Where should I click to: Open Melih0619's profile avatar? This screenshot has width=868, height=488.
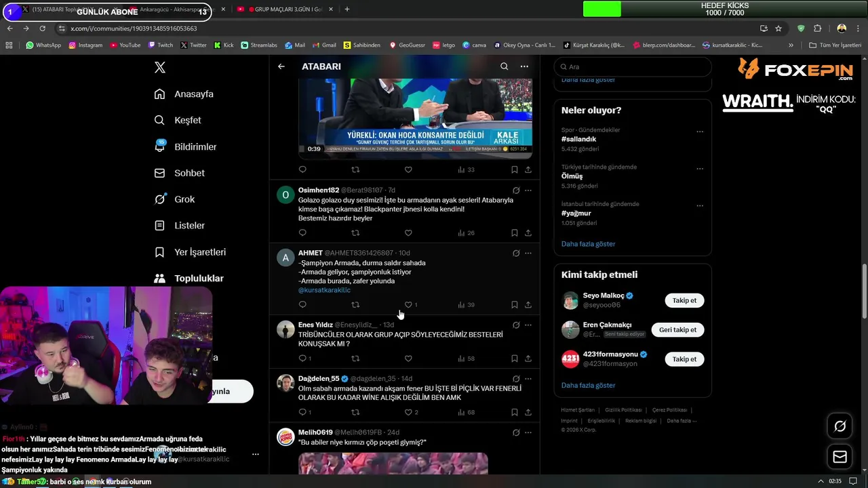coord(285,437)
